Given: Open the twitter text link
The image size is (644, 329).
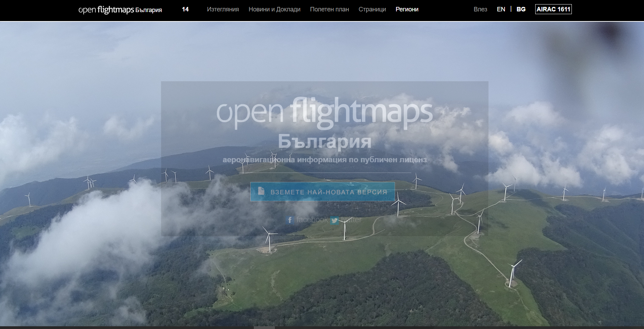Looking at the screenshot, I should click(352, 220).
